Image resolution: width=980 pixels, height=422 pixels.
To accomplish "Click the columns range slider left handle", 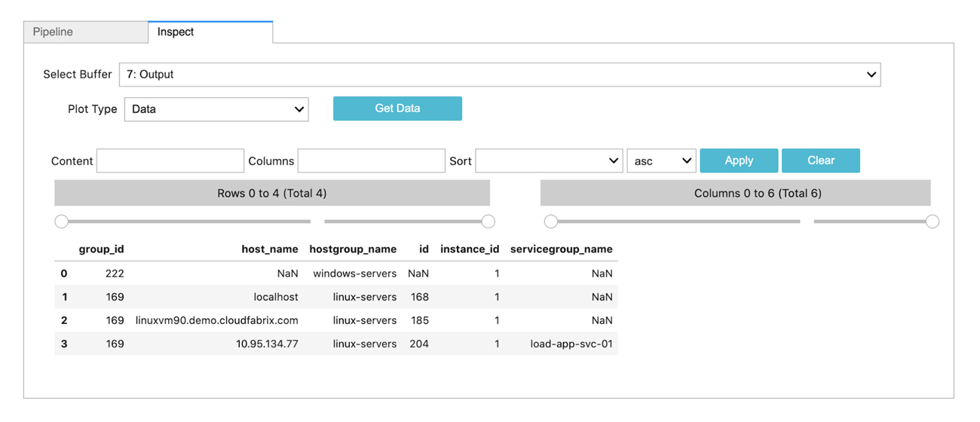I will pos(551,222).
